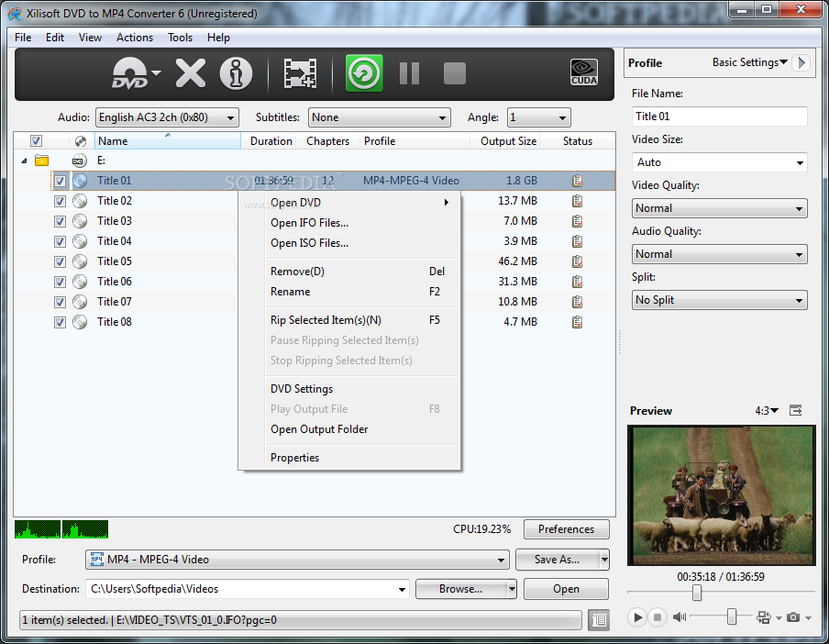Click the Pause toolbar button

(x=409, y=73)
